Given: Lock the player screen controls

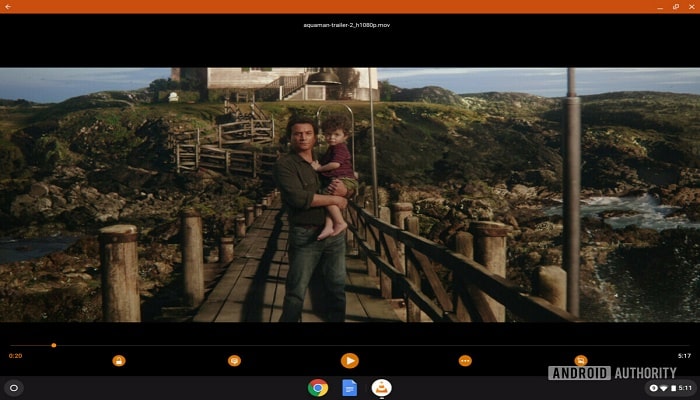Looking at the screenshot, I should pyautogui.click(x=119, y=360).
